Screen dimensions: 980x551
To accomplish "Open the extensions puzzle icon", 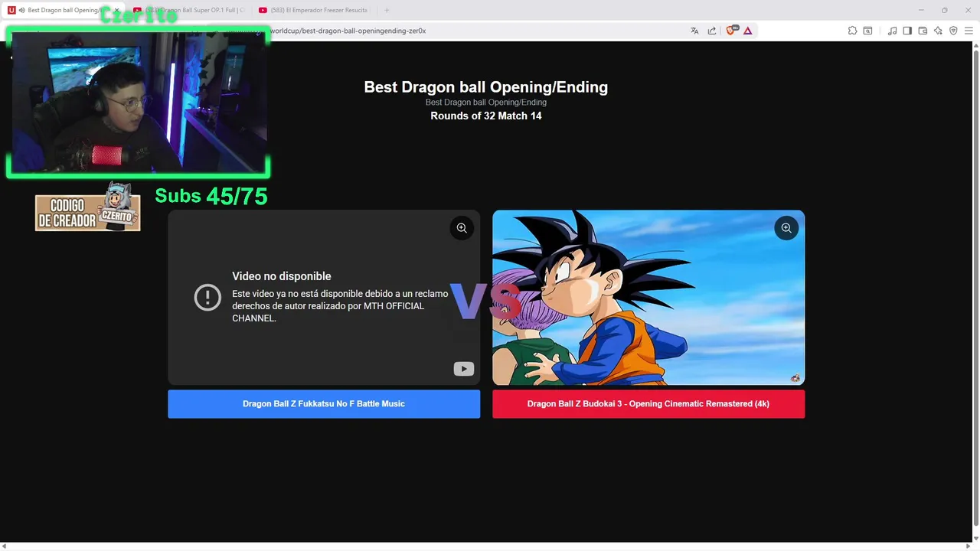I will point(852,31).
